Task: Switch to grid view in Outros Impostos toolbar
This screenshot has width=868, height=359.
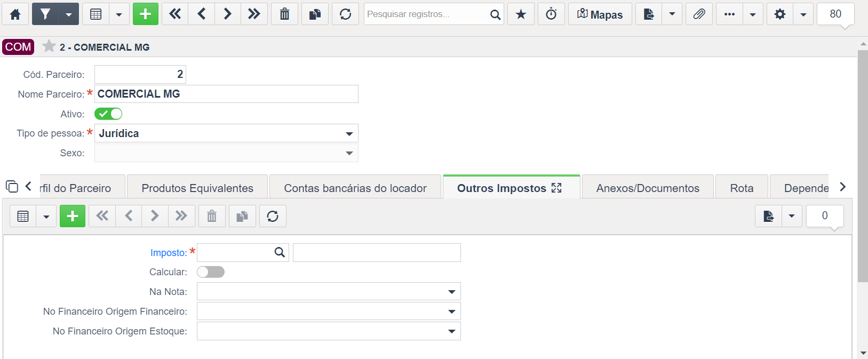Action: coord(23,216)
